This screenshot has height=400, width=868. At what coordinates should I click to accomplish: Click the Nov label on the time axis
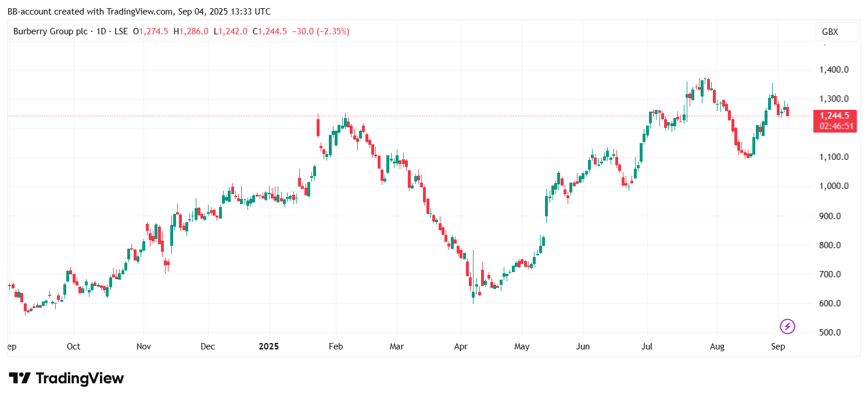[x=144, y=347]
